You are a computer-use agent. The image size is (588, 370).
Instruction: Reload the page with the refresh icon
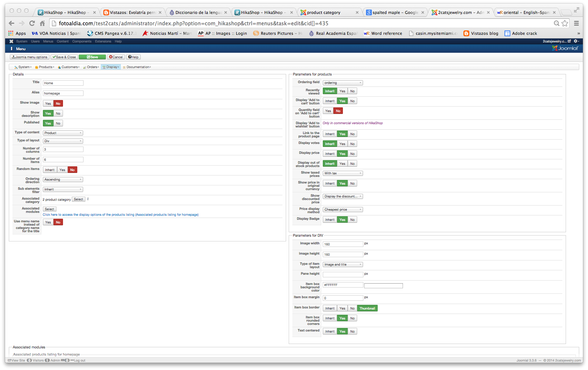pyautogui.click(x=32, y=23)
